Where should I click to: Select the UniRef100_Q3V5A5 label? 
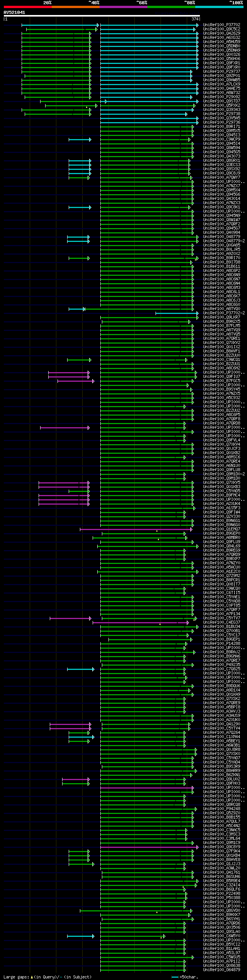tap(222, 118)
